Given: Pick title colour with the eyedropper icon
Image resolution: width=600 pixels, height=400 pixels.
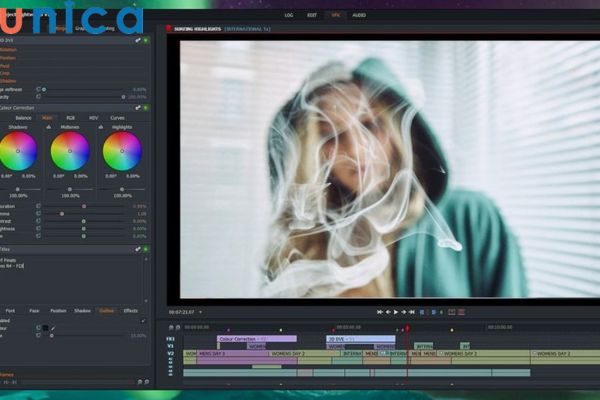Looking at the screenshot, I should point(53,327).
